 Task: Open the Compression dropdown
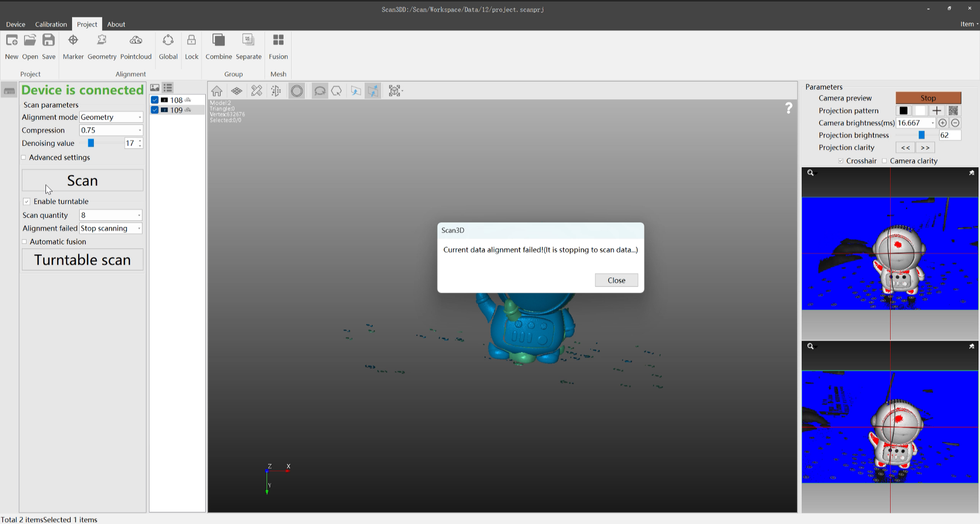(x=111, y=130)
